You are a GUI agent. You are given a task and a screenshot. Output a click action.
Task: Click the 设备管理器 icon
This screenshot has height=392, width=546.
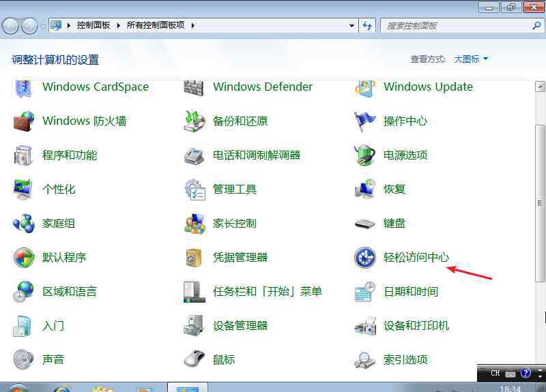(194, 326)
